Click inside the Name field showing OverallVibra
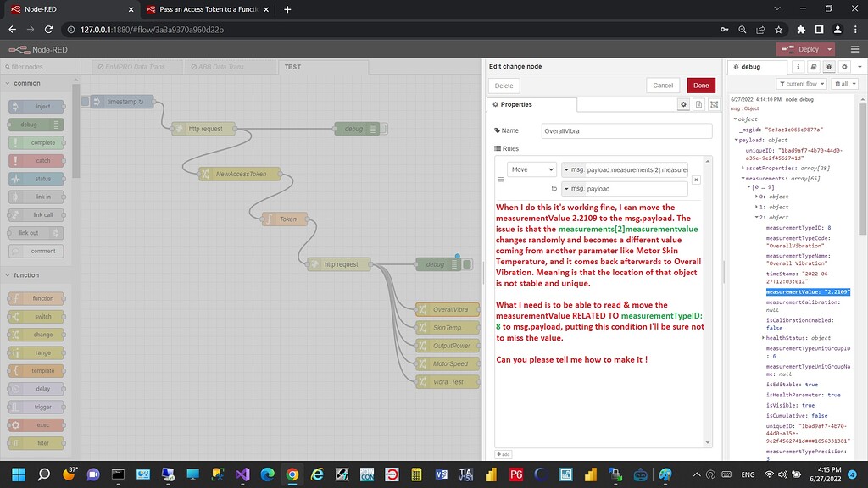Image resolution: width=868 pixels, height=488 pixels. coord(627,130)
